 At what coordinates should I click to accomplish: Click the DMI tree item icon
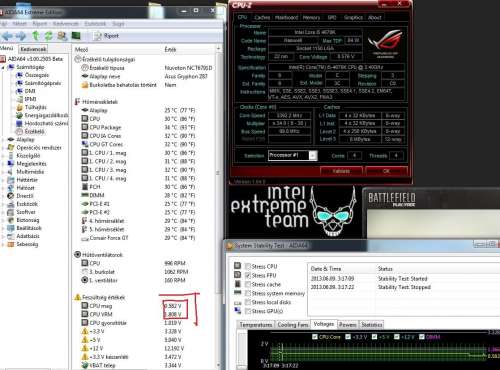[x=20, y=91]
